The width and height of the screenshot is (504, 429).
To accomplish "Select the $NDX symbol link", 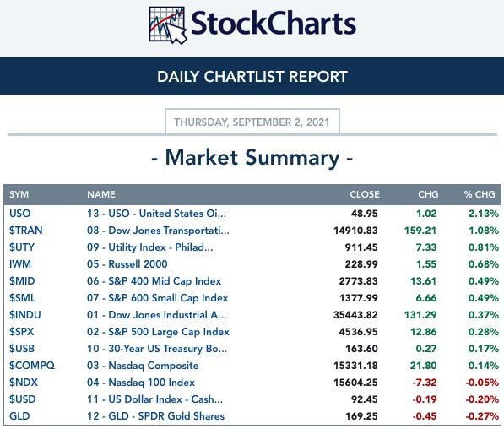I will coord(24,383).
